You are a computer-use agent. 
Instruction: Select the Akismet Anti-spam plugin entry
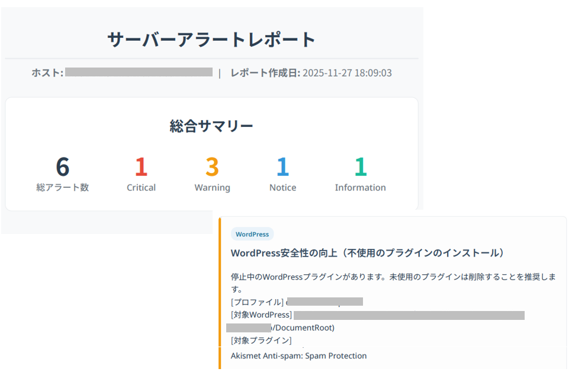[x=298, y=356]
